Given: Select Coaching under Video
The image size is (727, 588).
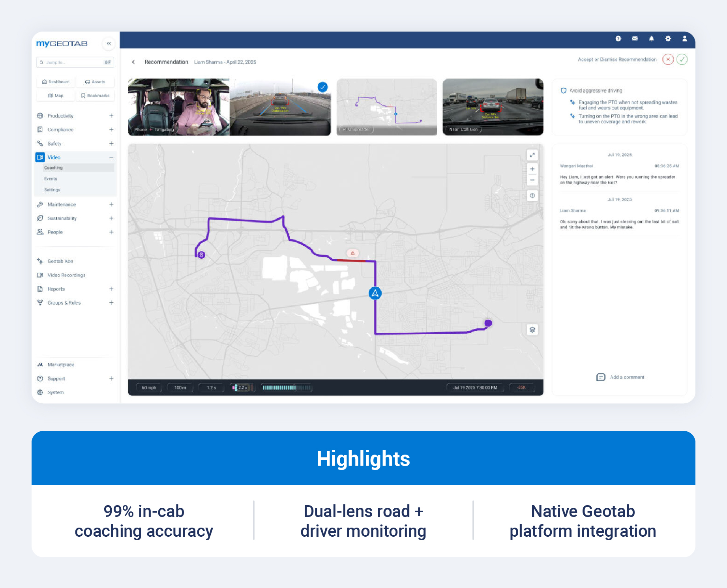Looking at the screenshot, I should point(78,168).
